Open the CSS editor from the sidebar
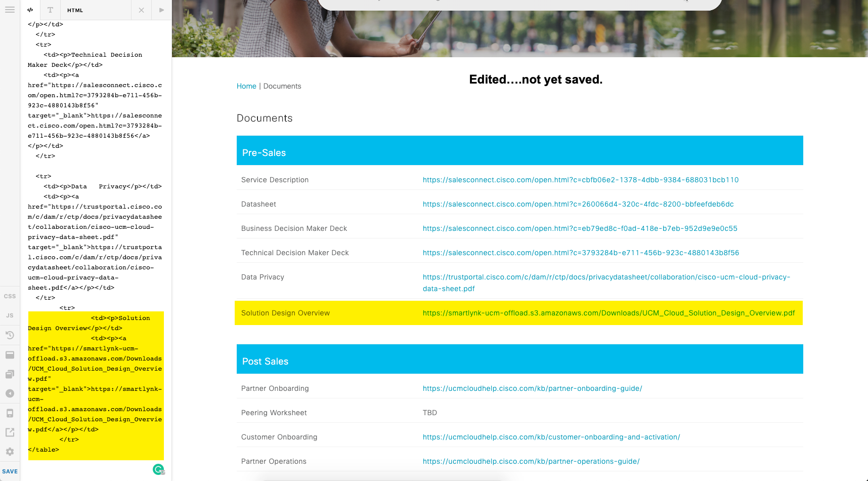The image size is (868, 481). click(10, 296)
